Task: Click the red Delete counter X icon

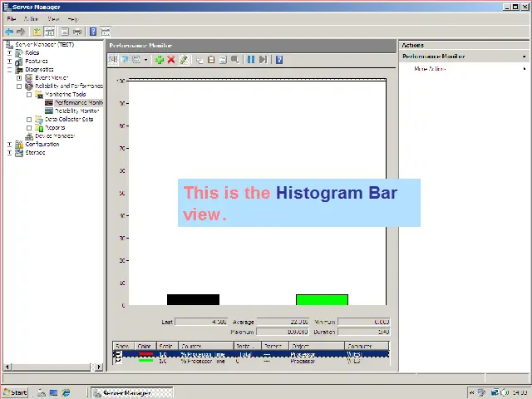Action: coord(171,60)
